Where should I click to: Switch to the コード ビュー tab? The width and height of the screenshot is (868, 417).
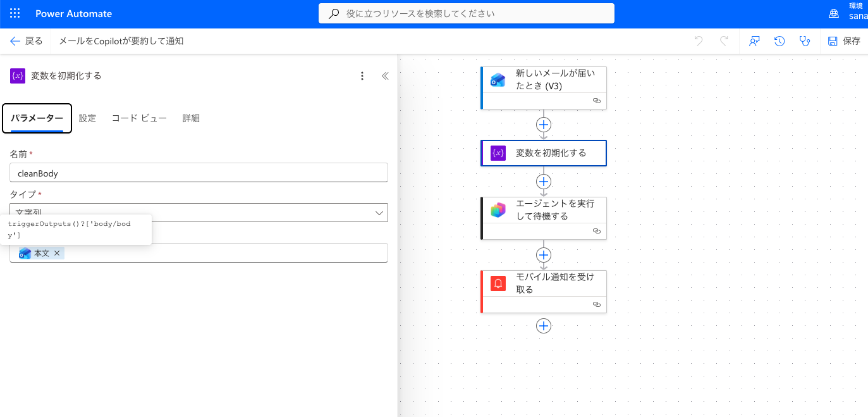coord(139,118)
